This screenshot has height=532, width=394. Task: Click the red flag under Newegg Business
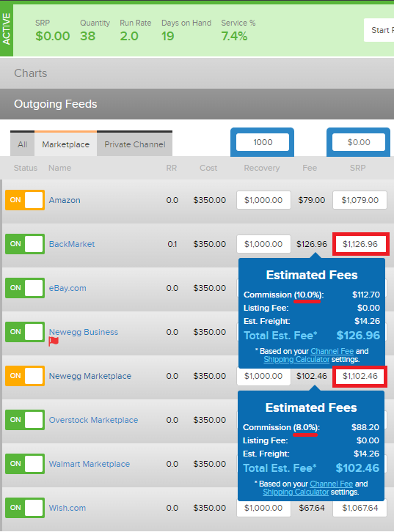click(x=54, y=341)
